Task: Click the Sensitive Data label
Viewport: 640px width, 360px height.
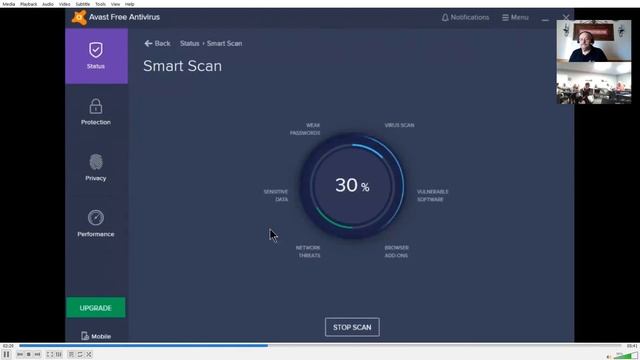Action: 276,196
